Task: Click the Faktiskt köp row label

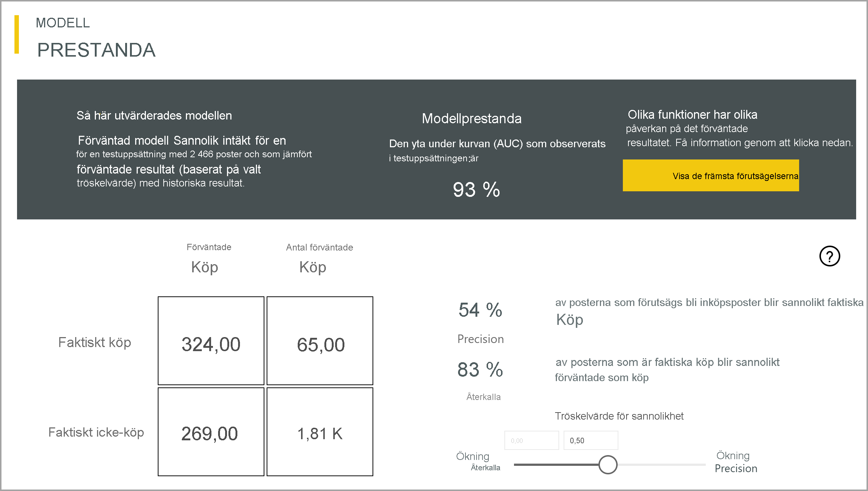Action: click(95, 342)
